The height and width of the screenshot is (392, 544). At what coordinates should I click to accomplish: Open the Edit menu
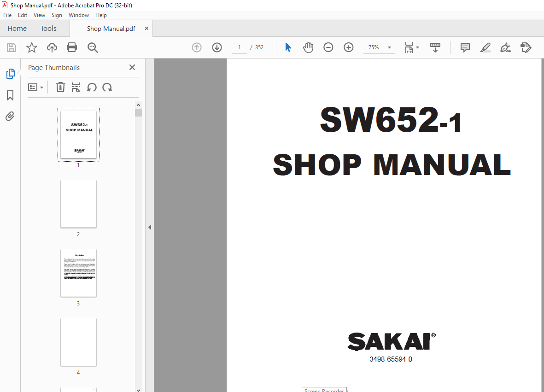(x=23, y=15)
